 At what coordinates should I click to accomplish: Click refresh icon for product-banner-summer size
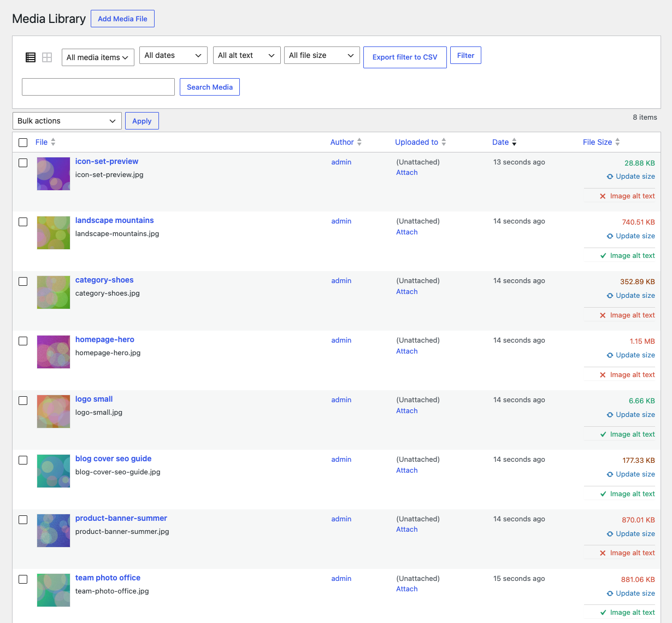(610, 534)
